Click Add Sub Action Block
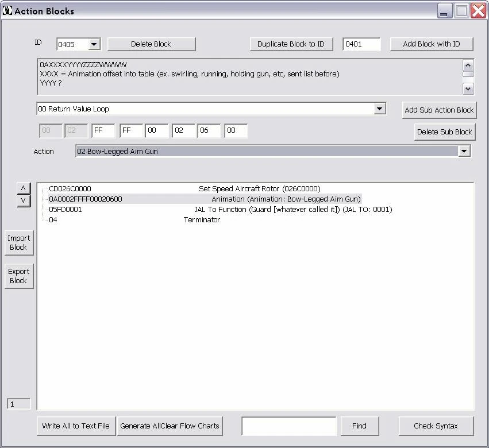Viewport: 489px width, 448px height. pos(439,110)
